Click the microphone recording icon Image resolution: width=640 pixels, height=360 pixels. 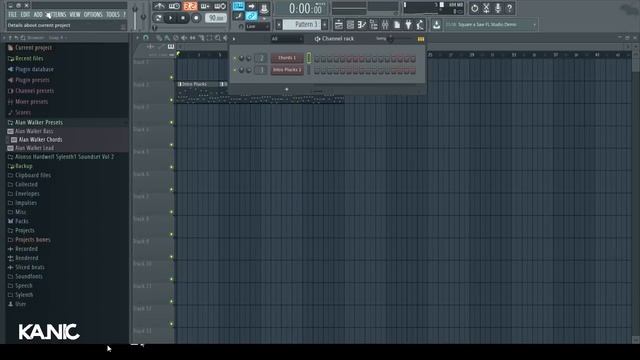coord(498,8)
